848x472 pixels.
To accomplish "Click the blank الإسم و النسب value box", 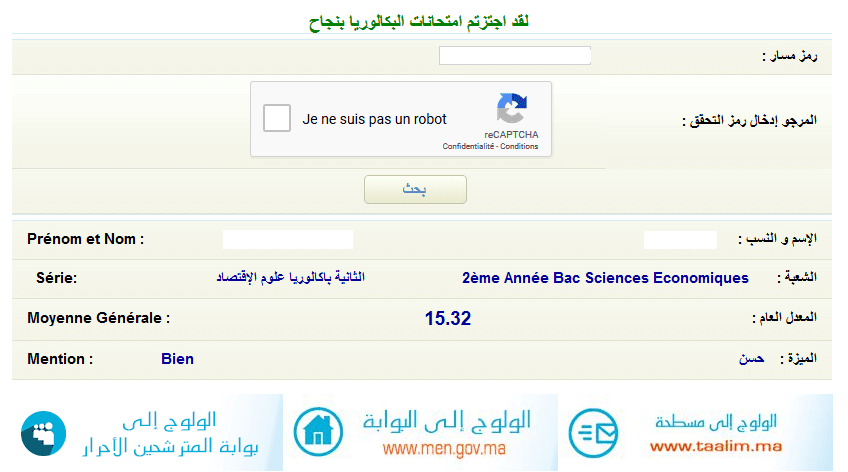I will pos(680,239).
